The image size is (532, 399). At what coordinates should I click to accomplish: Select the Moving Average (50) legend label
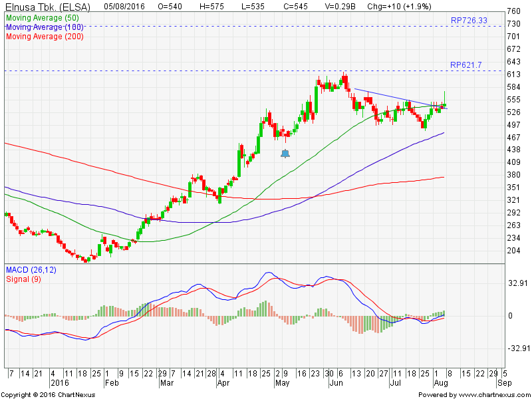[x=43, y=18]
